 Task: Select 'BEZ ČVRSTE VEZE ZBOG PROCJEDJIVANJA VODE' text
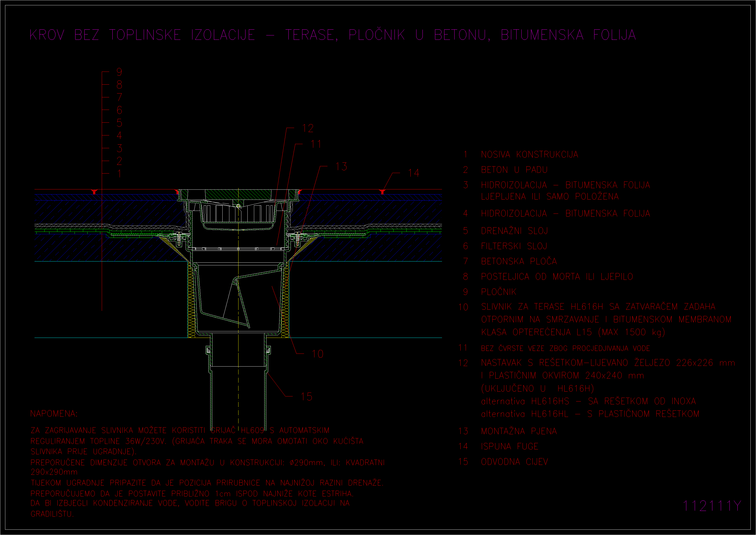click(565, 348)
